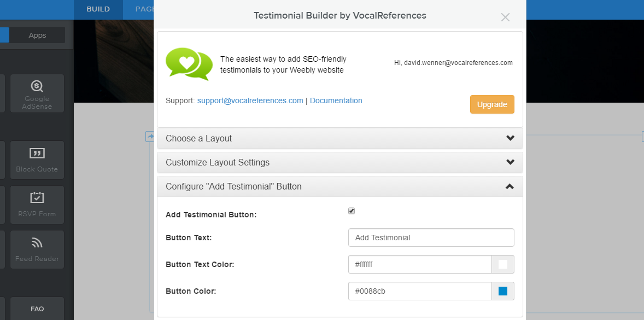Open the blue Button Color swatch

pyautogui.click(x=503, y=291)
